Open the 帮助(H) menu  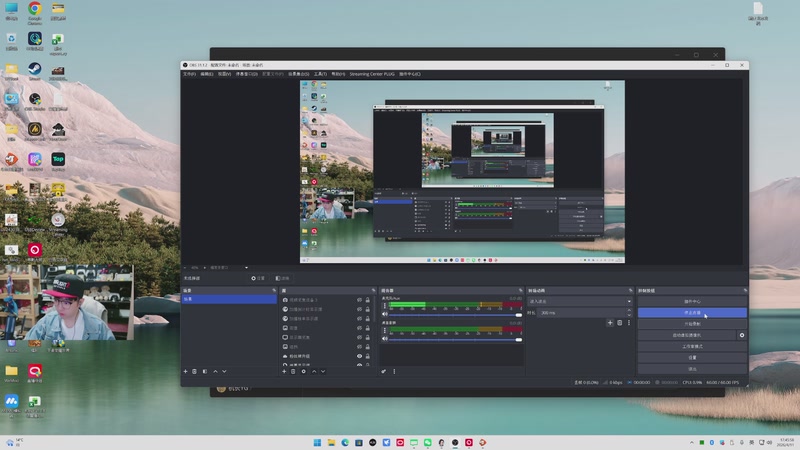[x=338, y=74]
